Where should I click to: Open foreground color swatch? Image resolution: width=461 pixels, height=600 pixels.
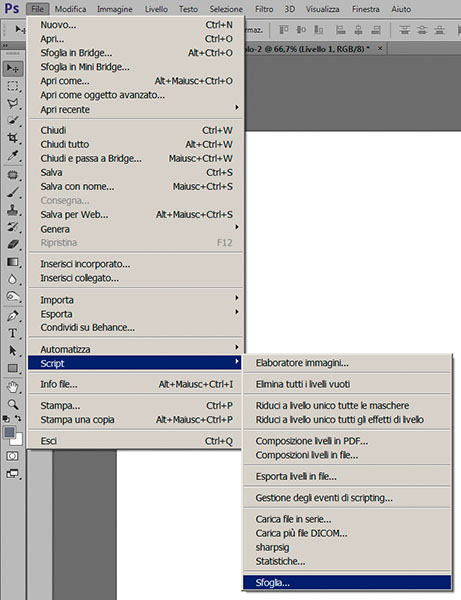[x=9, y=432]
